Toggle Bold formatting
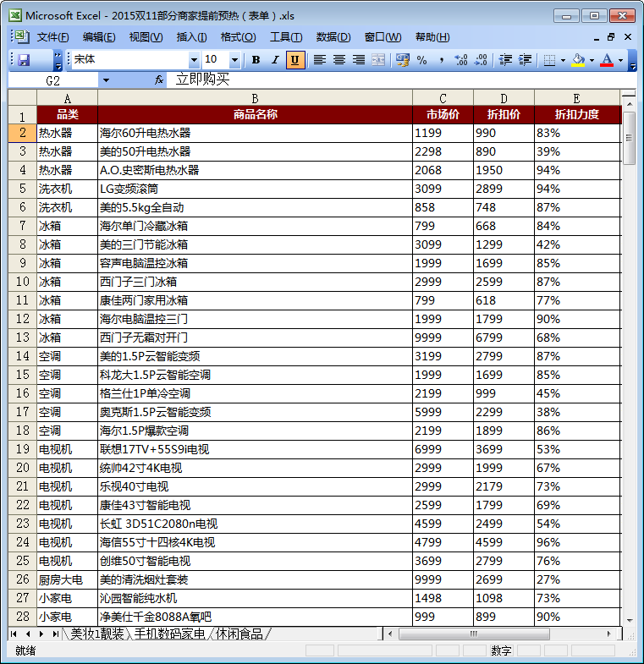This screenshot has width=644, height=664. coord(256,60)
